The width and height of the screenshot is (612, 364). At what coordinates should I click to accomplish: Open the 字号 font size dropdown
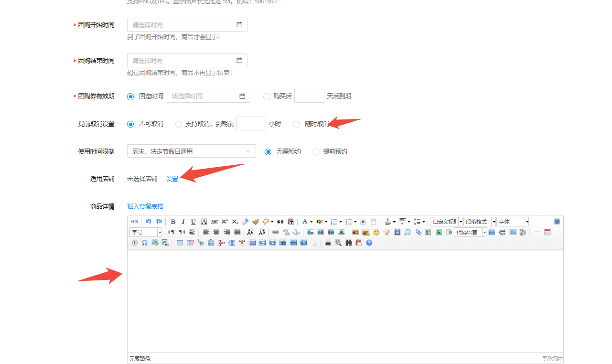(146, 232)
